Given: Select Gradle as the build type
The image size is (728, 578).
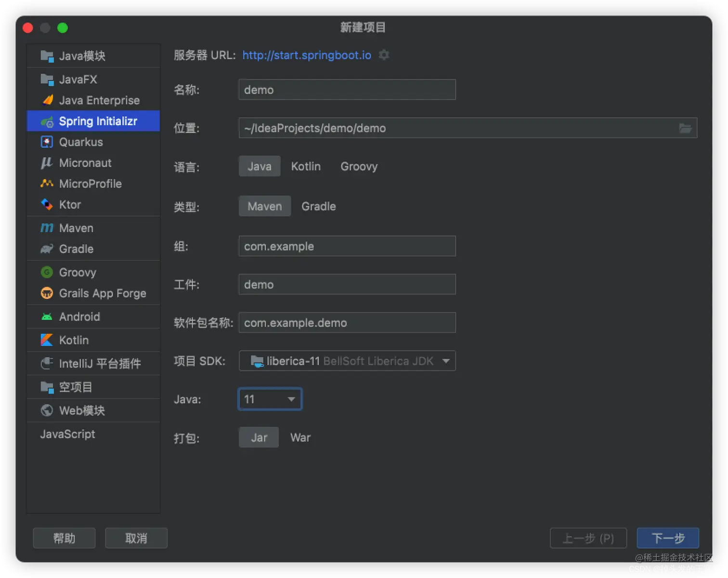Looking at the screenshot, I should (x=318, y=206).
